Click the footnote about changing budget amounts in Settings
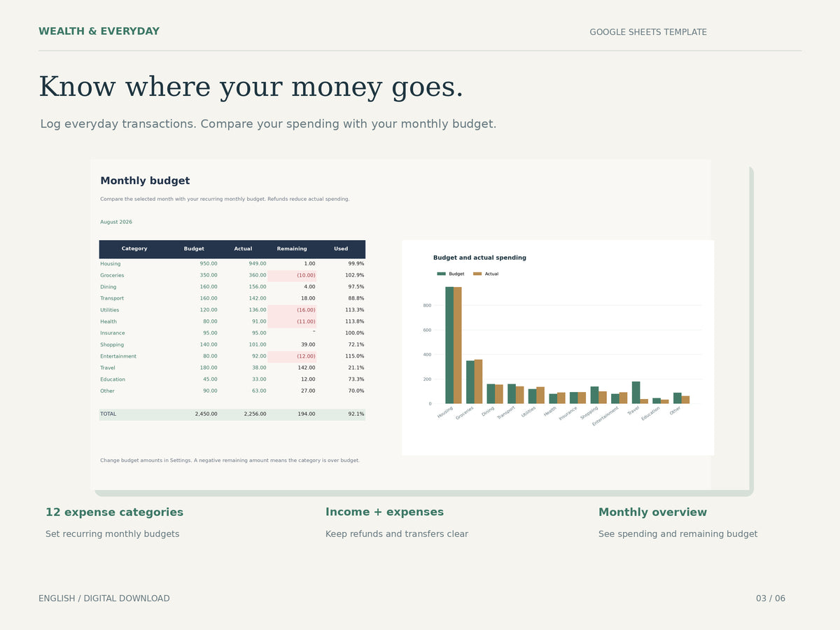Screen dimensions: 840x630 click(x=230, y=461)
